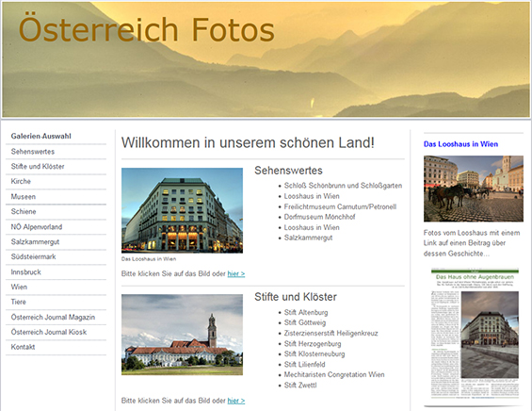Click Stift Göttweig list item

click(x=305, y=322)
